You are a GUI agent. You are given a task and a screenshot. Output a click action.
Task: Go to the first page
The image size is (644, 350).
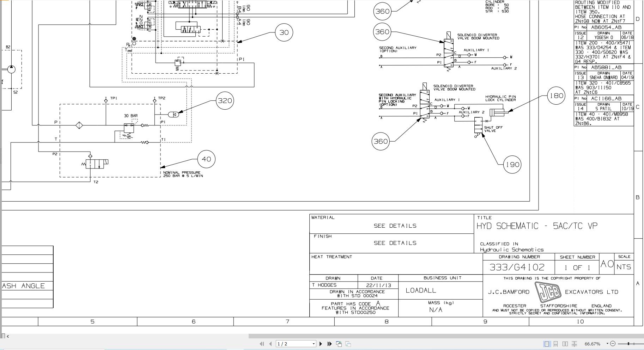262,344
